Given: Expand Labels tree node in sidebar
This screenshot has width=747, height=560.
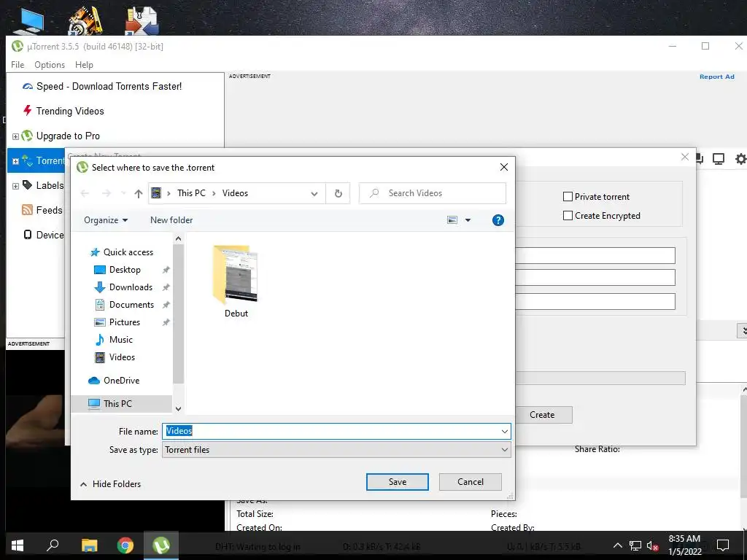Looking at the screenshot, I should [x=15, y=186].
